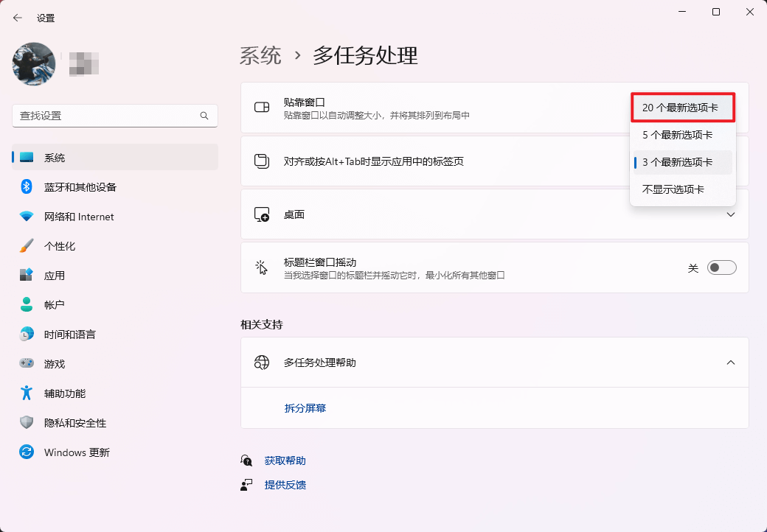Click the 桌面 desktop icon
The image size is (767, 532).
pos(261,214)
